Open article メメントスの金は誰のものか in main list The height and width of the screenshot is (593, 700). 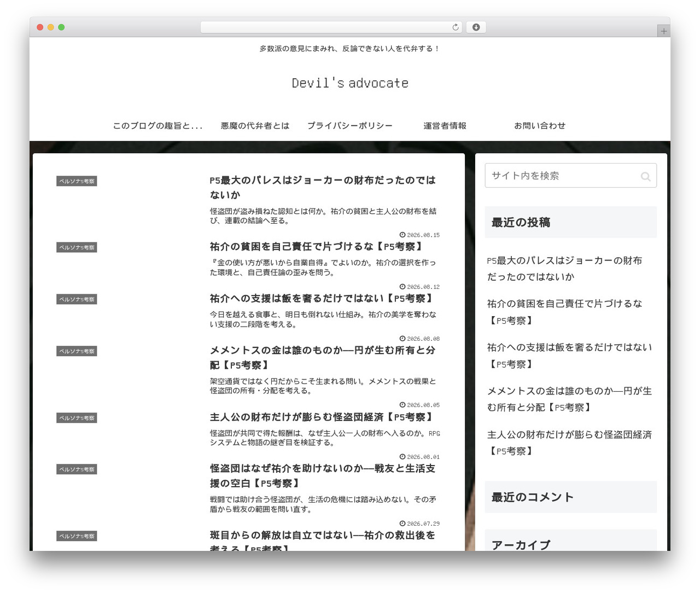(323, 358)
